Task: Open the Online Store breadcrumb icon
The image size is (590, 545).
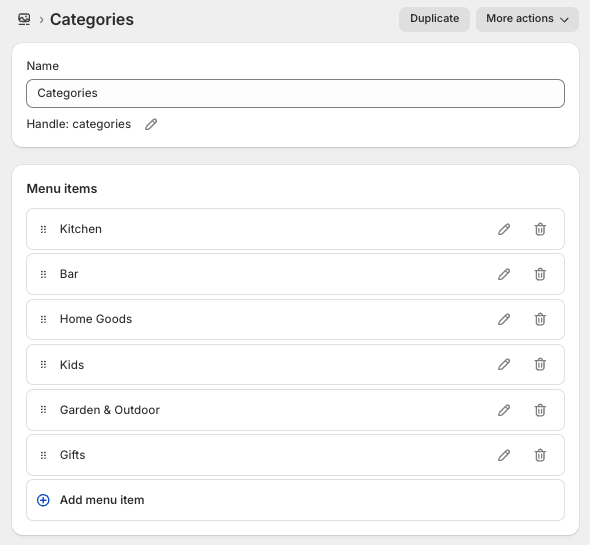Action: click(24, 19)
